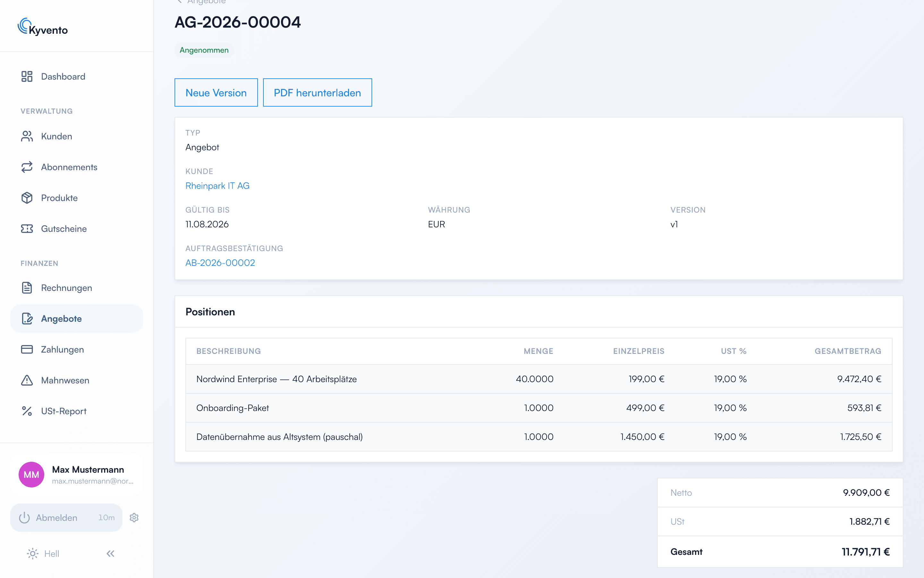Click the Zahlungen credit card icon
The image size is (924, 578).
coord(27,349)
